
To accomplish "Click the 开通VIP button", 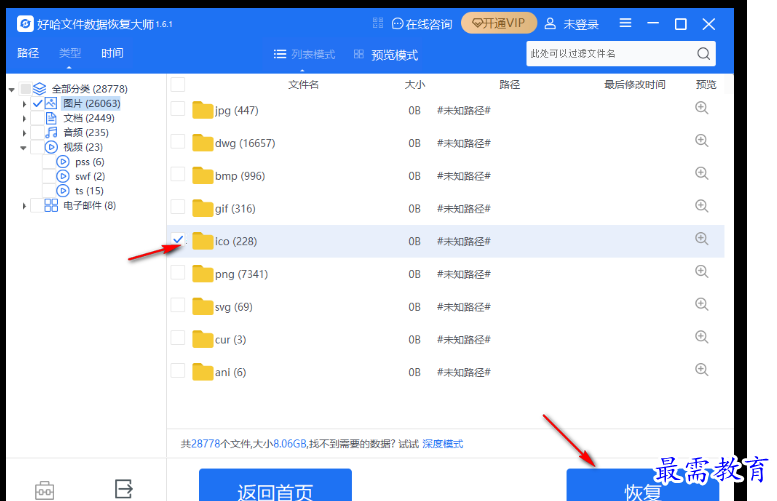I will [499, 23].
